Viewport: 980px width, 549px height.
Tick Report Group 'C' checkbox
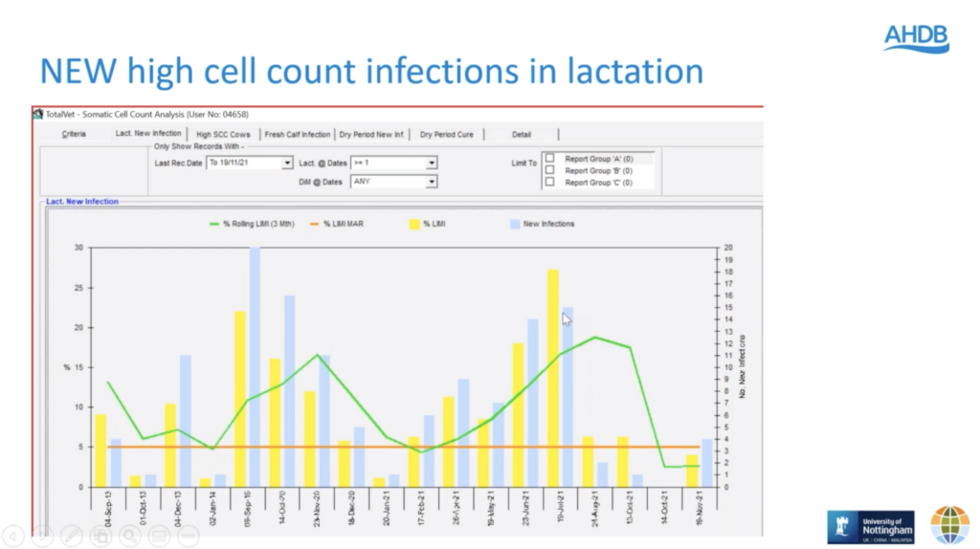[x=549, y=182]
